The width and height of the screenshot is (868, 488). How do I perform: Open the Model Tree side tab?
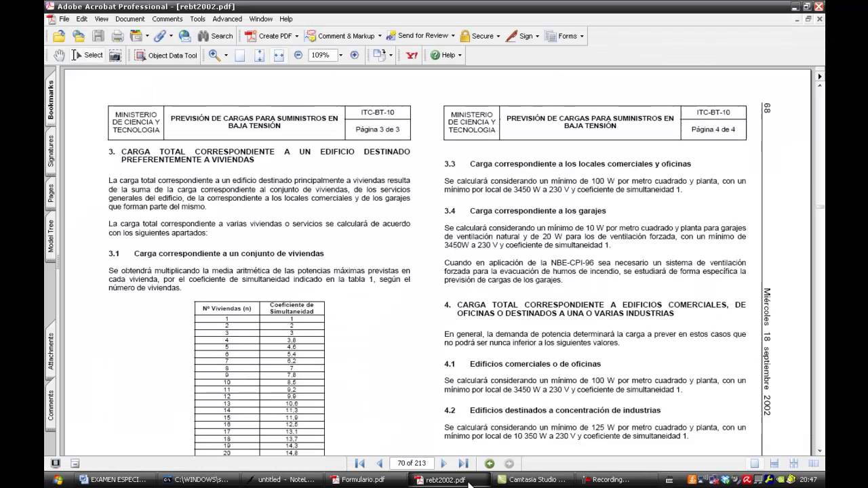(x=50, y=236)
